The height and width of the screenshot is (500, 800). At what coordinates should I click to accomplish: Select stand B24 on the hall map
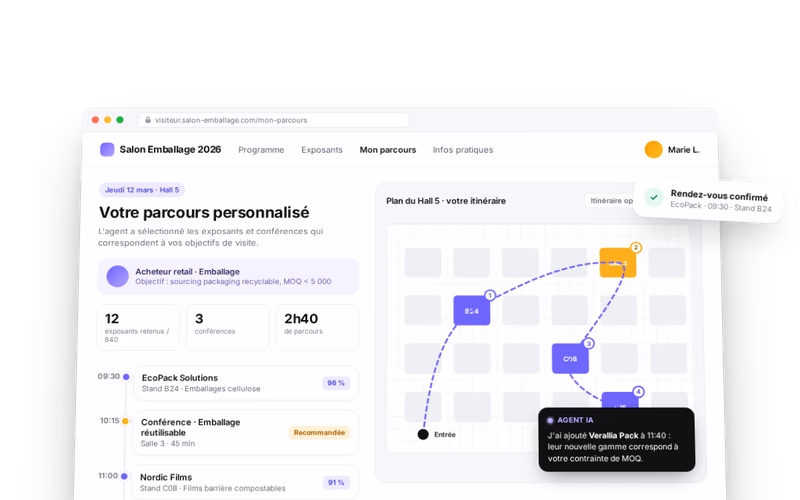[472, 311]
